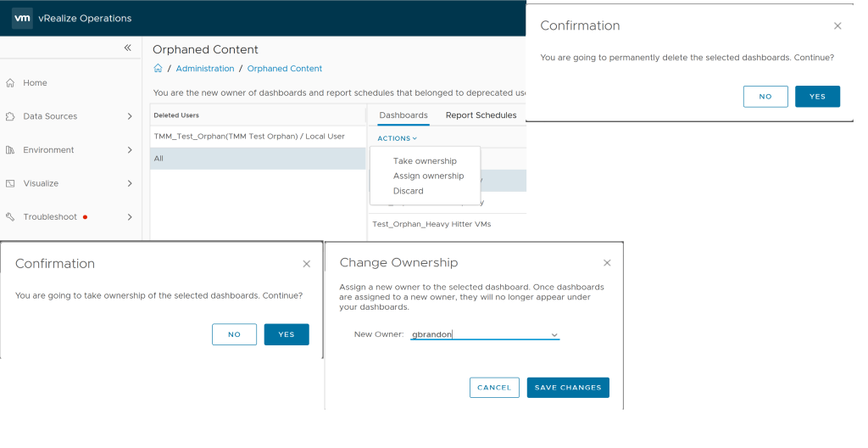Image resolution: width=868 pixels, height=448 pixels.
Task: Click the VMware vRealize logo icon
Action: (23, 18)
